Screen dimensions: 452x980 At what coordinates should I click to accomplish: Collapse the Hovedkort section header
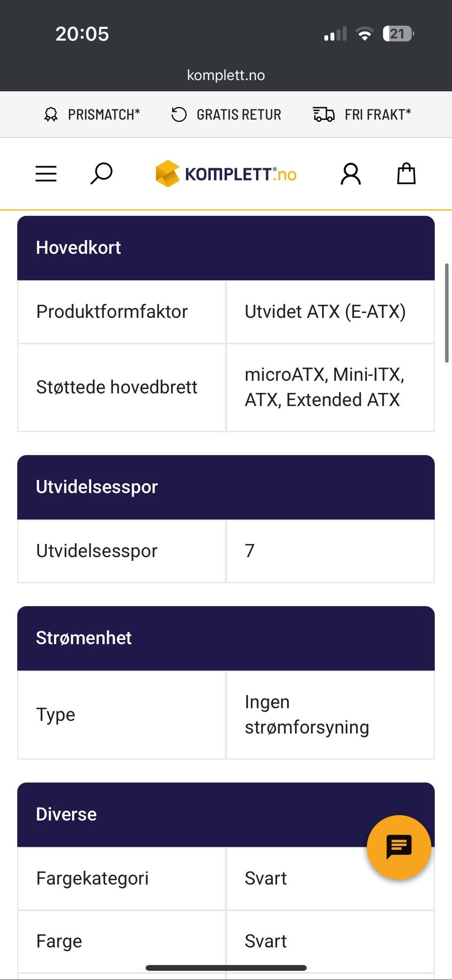[226, 248]
